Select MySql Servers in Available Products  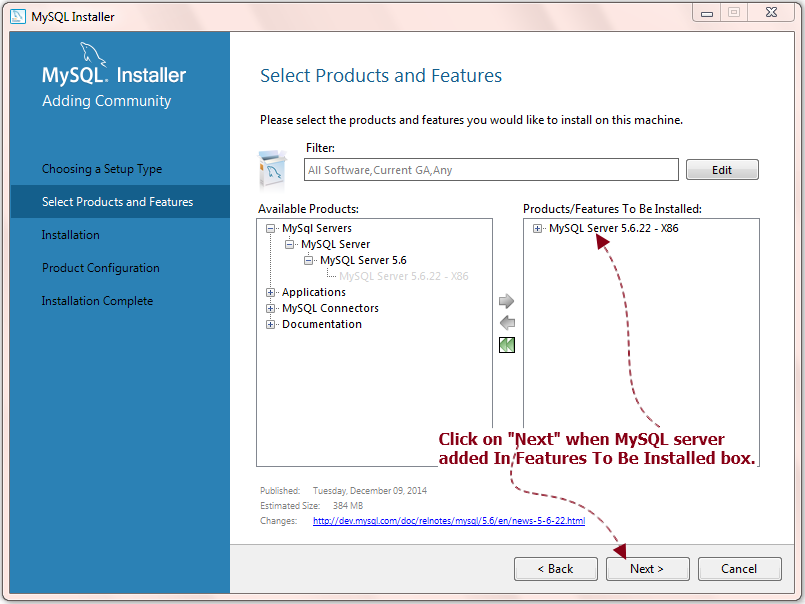pyautogui.click(x=317, y=228)
